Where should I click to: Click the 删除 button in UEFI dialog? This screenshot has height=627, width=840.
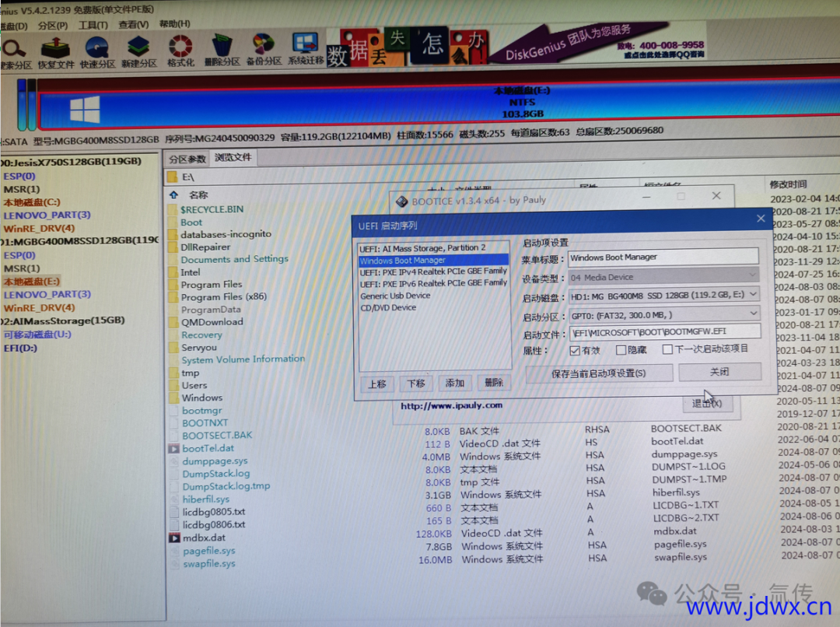click(x=493, y=382)
